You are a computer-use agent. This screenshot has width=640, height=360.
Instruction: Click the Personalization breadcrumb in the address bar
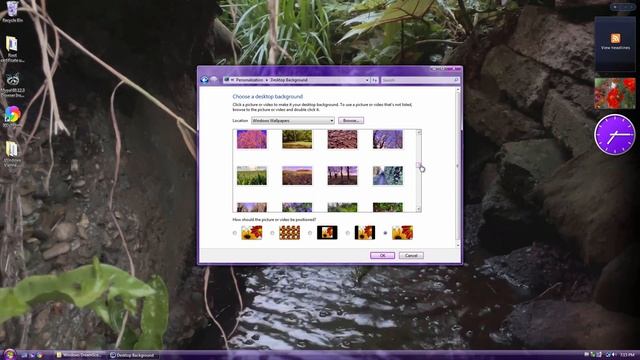point(249,80)
